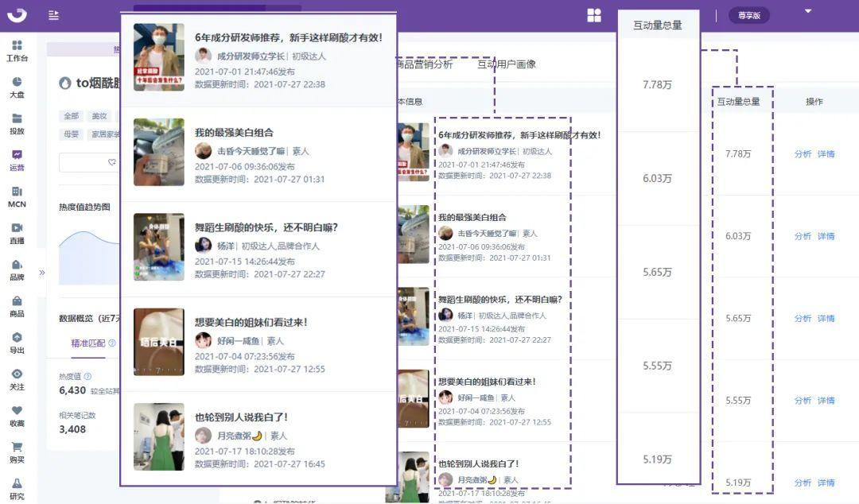Open the 我的最强美白组合 note thumbnail in popup
Screen dimensions: 859x504
click(x=159, y=152)
